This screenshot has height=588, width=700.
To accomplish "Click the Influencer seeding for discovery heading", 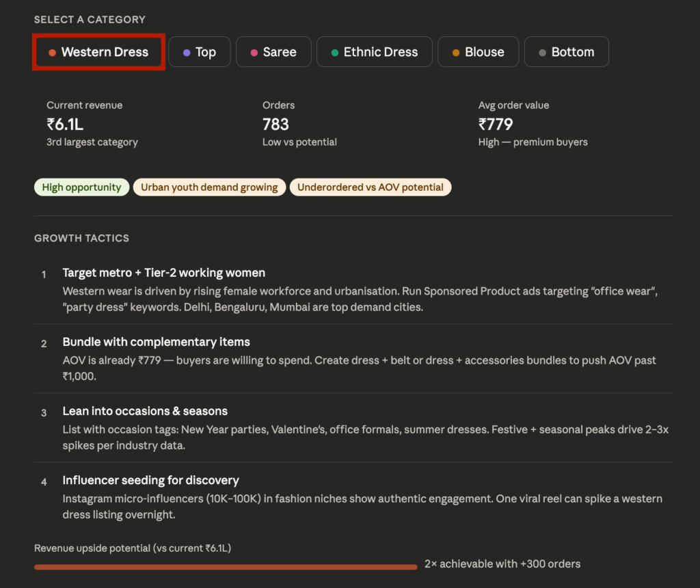I will click(150, 480).
